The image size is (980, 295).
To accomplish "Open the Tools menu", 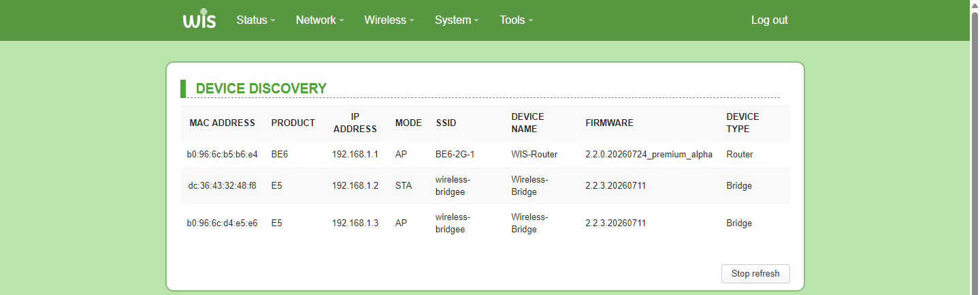I will 516,20.
